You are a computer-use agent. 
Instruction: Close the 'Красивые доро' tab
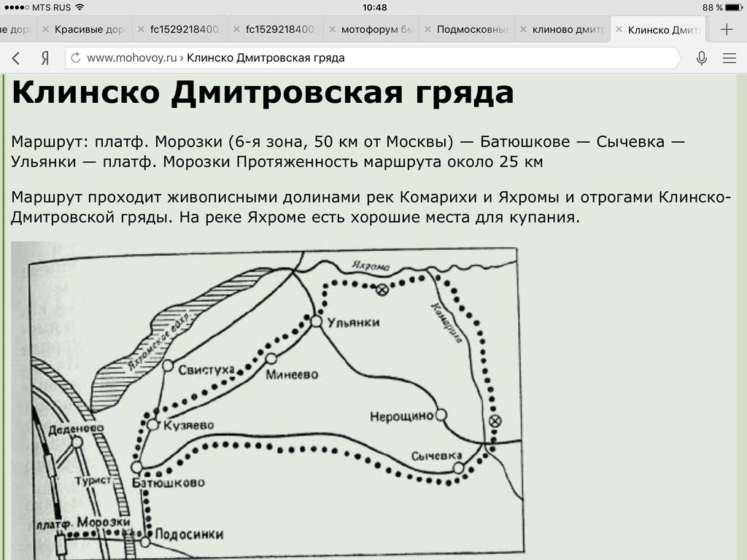[x=46, y=30]
